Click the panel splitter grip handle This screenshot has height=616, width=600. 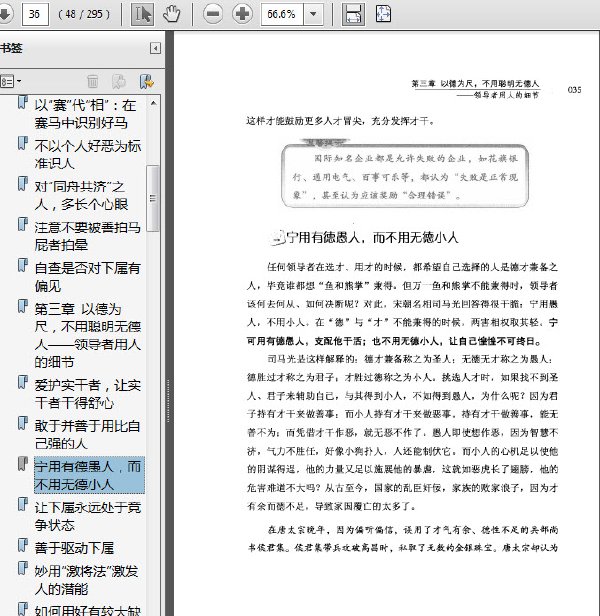point(168,401)
